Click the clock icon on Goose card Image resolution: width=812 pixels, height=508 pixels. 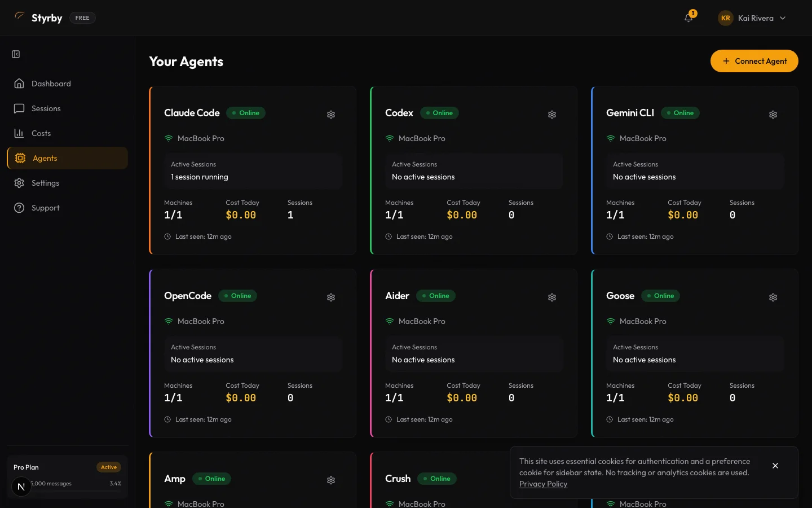[610, 419]
